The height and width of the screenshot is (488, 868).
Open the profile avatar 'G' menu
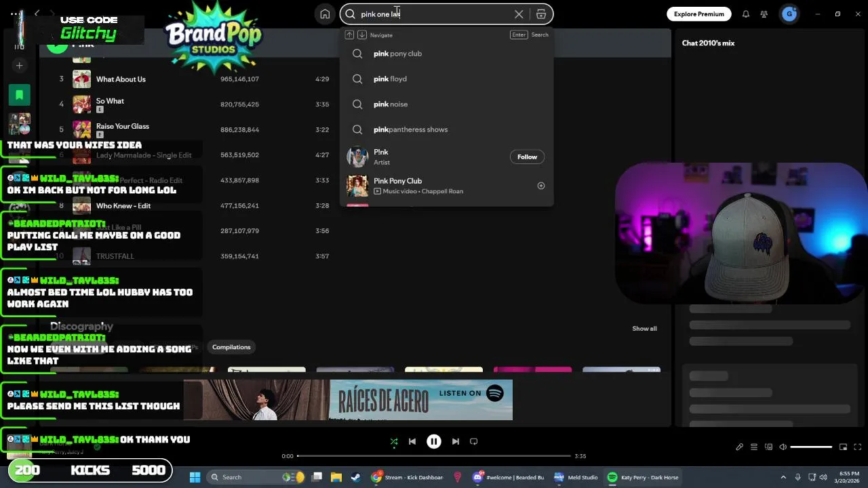[x=789, y=14]
